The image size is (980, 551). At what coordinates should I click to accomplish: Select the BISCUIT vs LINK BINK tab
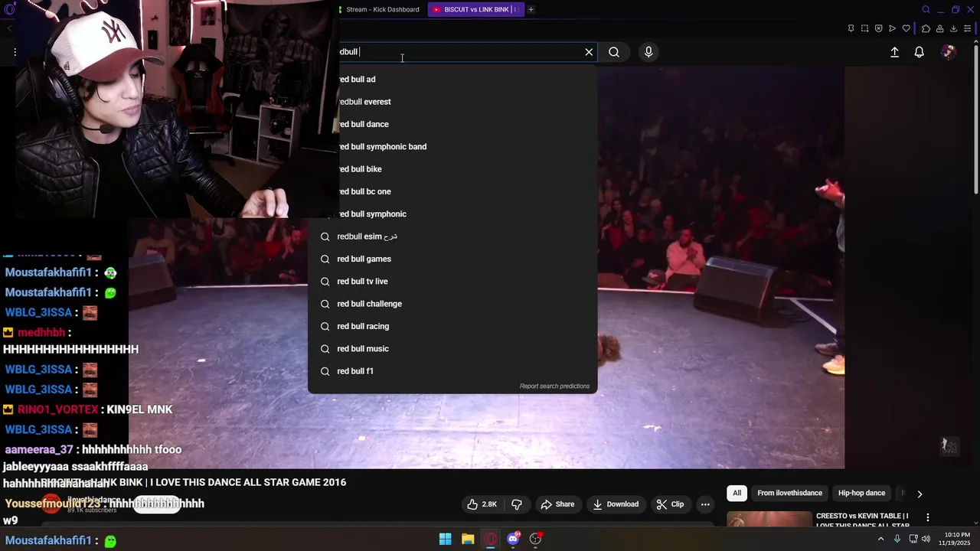coord(475,9)
